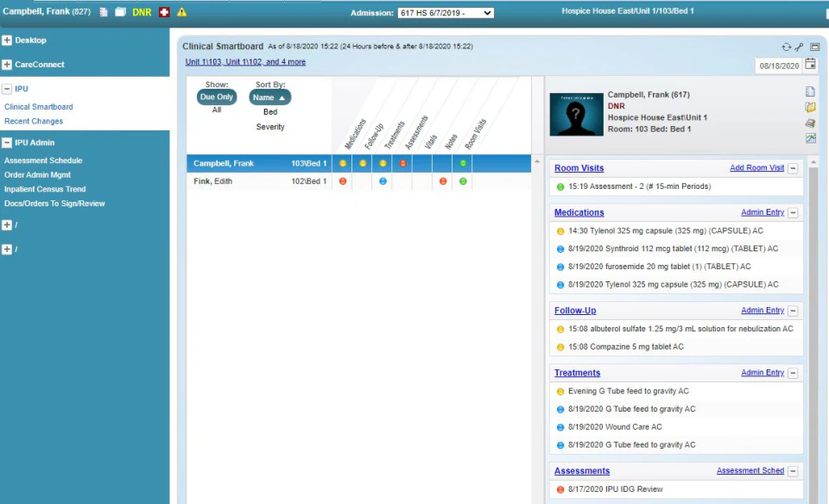Open Smartboard settings with the wrench icon
Image resolution: width=829 pixels, height=504 pixels.
coord(799,46)
